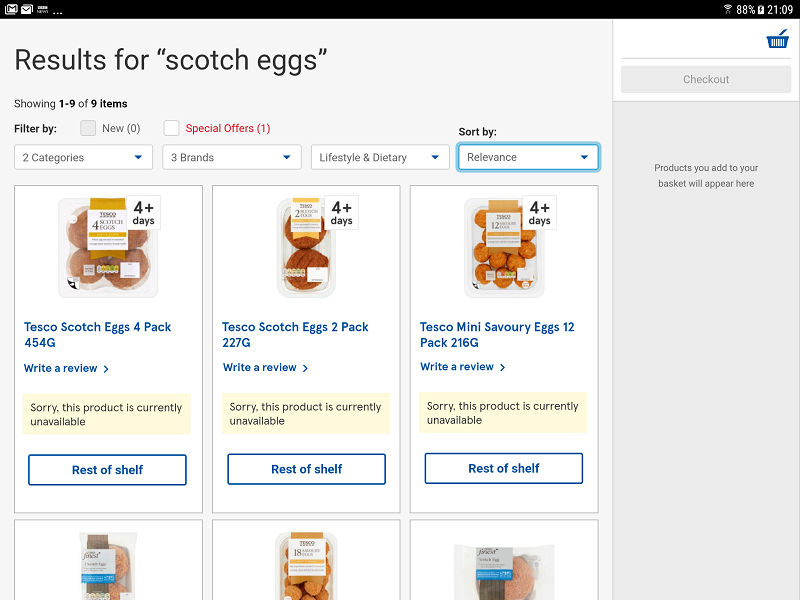Open the shopping basket icon
The width and height of the screenshot is (800, 600).
click(x=778, y=38)
